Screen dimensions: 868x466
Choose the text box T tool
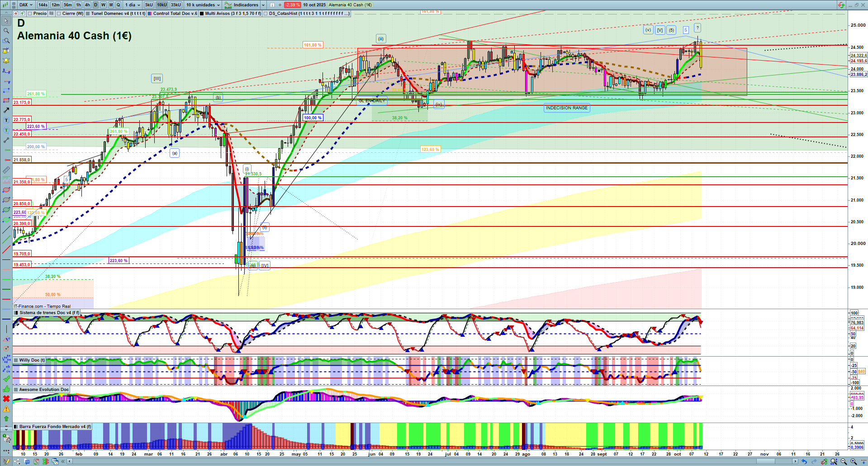6,120
